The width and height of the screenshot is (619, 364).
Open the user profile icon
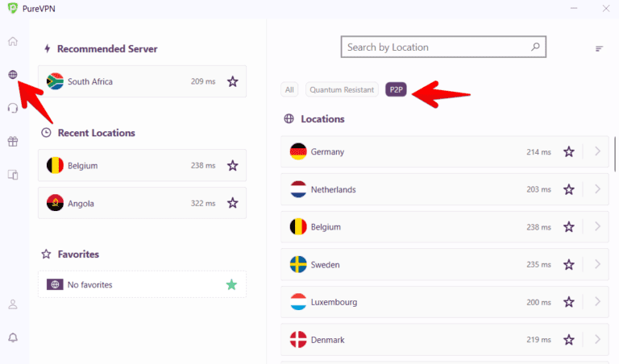pos(13,304)
